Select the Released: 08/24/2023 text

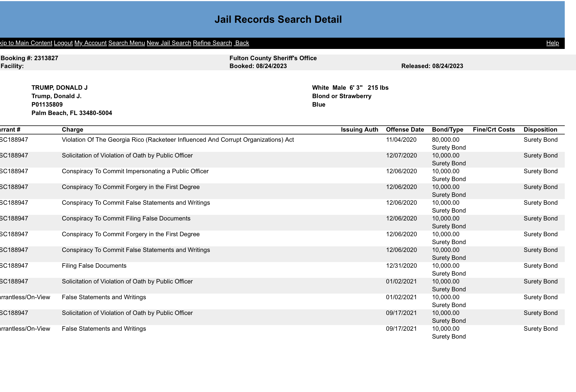point(432,66)
